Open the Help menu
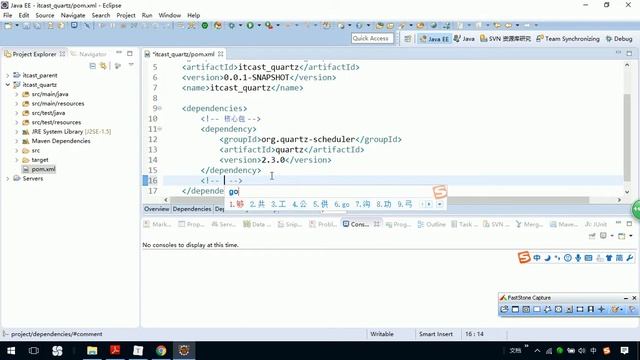The height and width of the screenshot is (360, 640). (193, 15)
